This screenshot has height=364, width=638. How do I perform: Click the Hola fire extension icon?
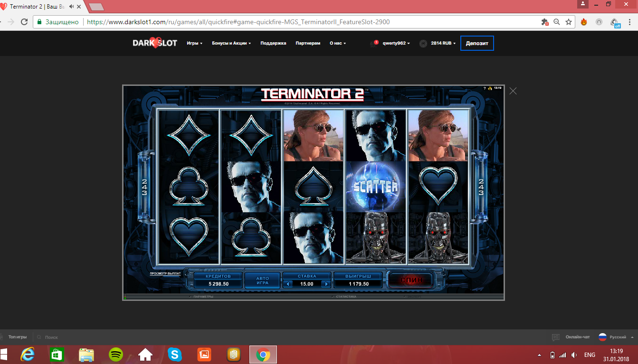pos(584,22)
